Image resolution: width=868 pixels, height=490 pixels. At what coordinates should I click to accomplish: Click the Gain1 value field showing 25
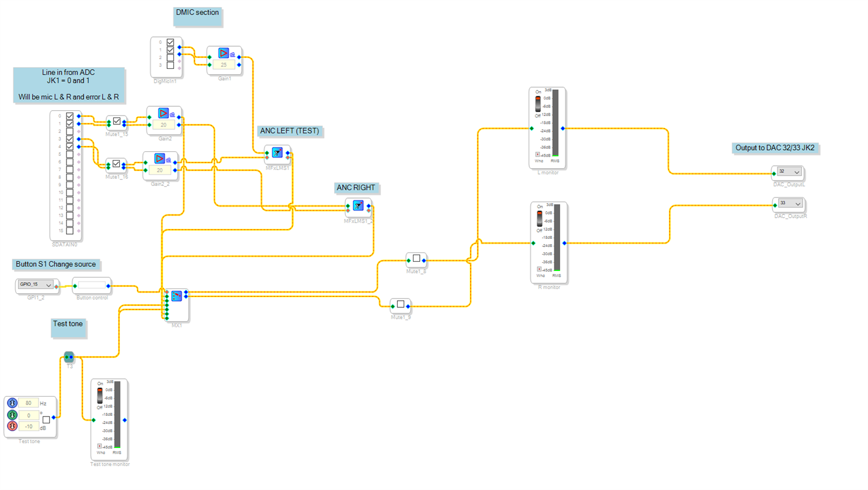coord(224,65)
